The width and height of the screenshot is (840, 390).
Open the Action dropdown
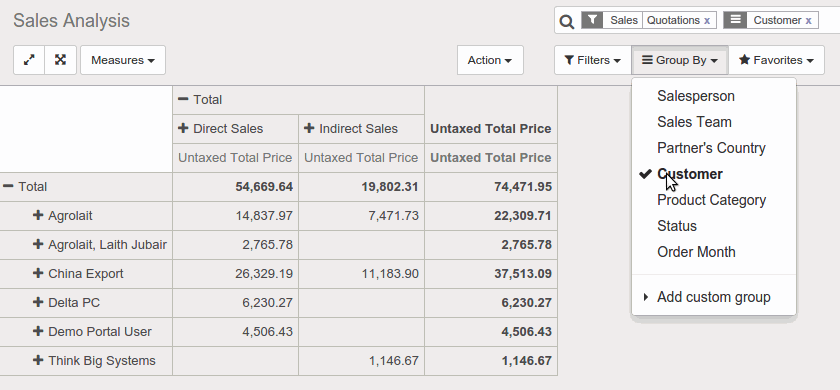pos(490,60)
